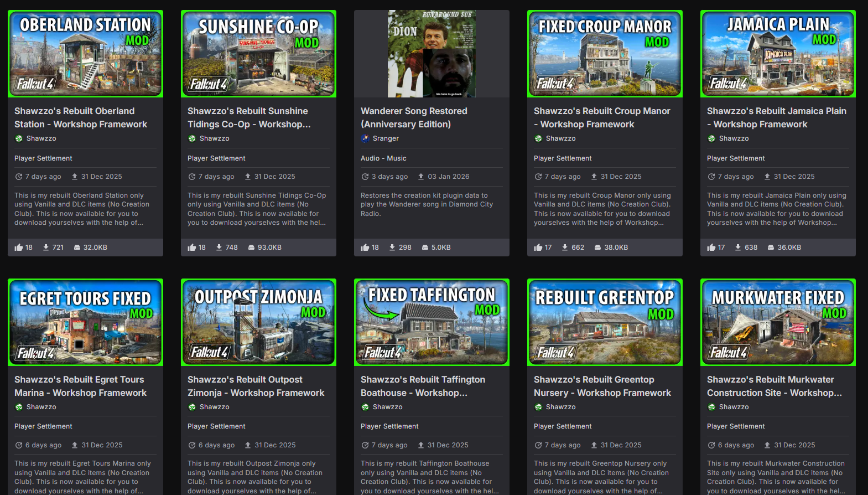Open the Shawzzo's Rebuilt Jamaica Plain title

coord(777,118)
